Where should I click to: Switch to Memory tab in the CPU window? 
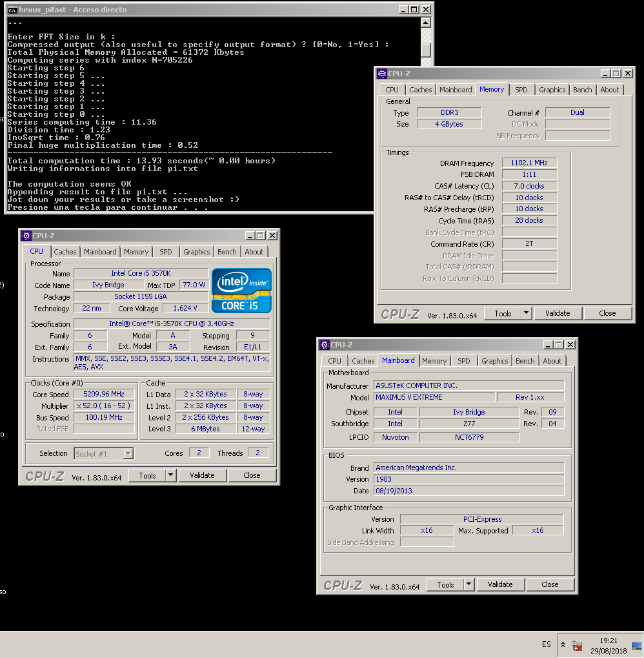tap(136, 252)
